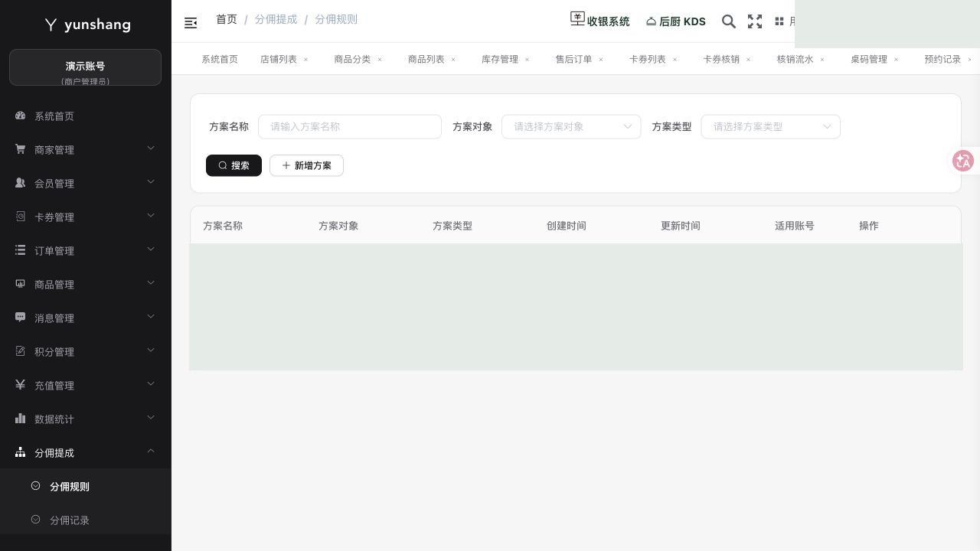The height and width of the screenshot is (551, 980).
Task: Open 系统首页 in the sidebar
Action: (86, 116)
